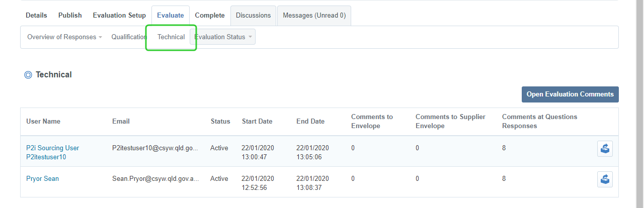Open the Complete tab
The height and width of the screenshot is (208, 644).
210,16
